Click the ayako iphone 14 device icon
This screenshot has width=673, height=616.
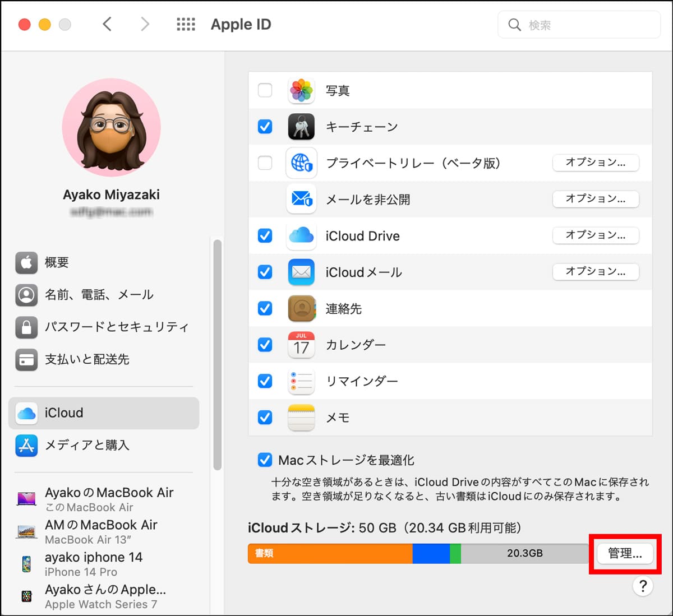click(x=26, y=564)
